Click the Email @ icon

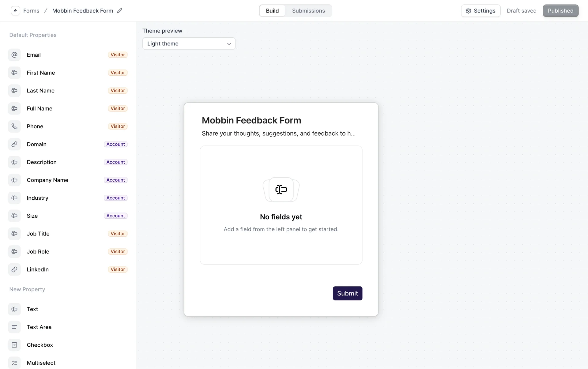14,55
